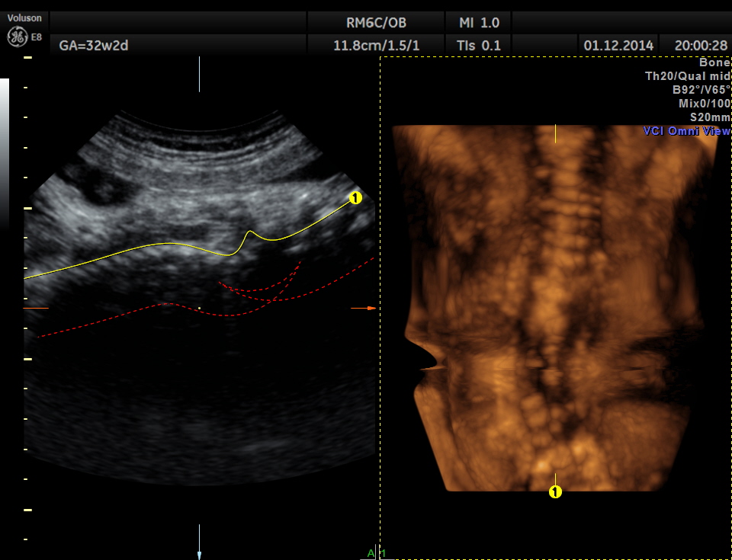Click the GA=32w2d gestational age field
This screenshot has width=732, height=560.
click(94, 45)
